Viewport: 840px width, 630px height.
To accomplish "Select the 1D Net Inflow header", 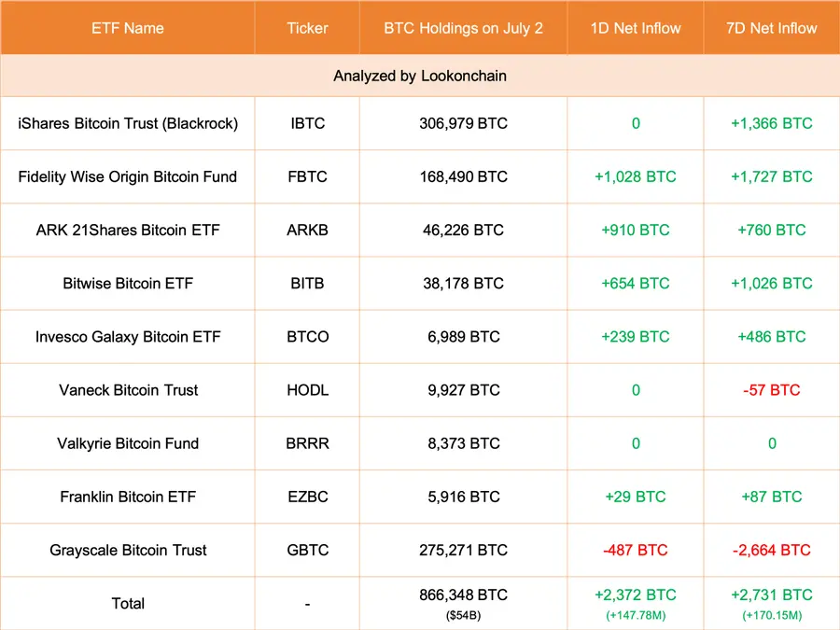I will coord(636,28).
